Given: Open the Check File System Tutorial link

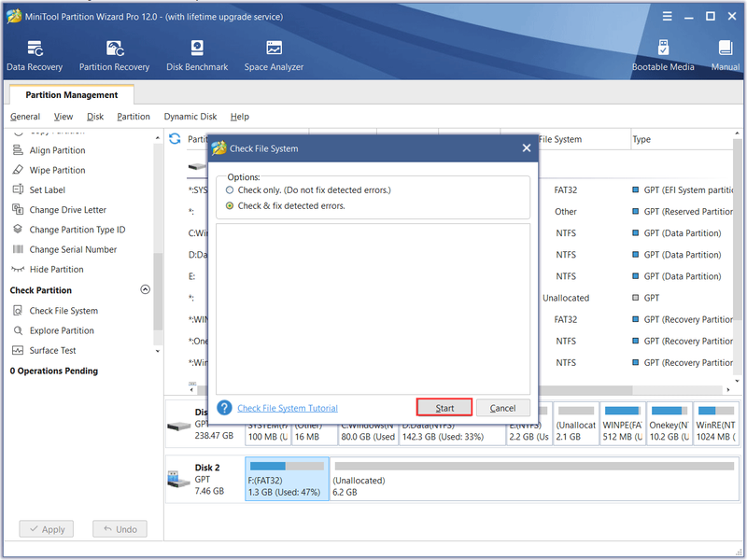Looking at the screenshot, I should tap(288, 408).
